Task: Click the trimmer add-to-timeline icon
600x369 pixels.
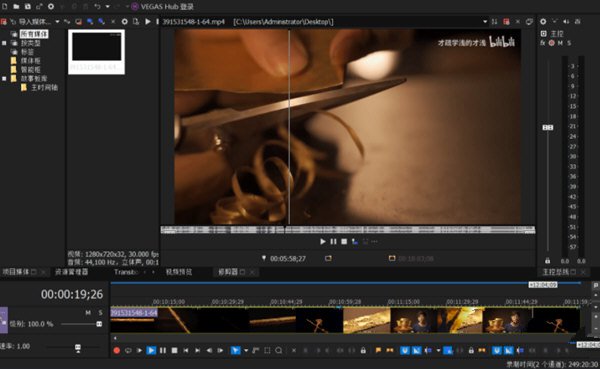Action: click(355, 242)
